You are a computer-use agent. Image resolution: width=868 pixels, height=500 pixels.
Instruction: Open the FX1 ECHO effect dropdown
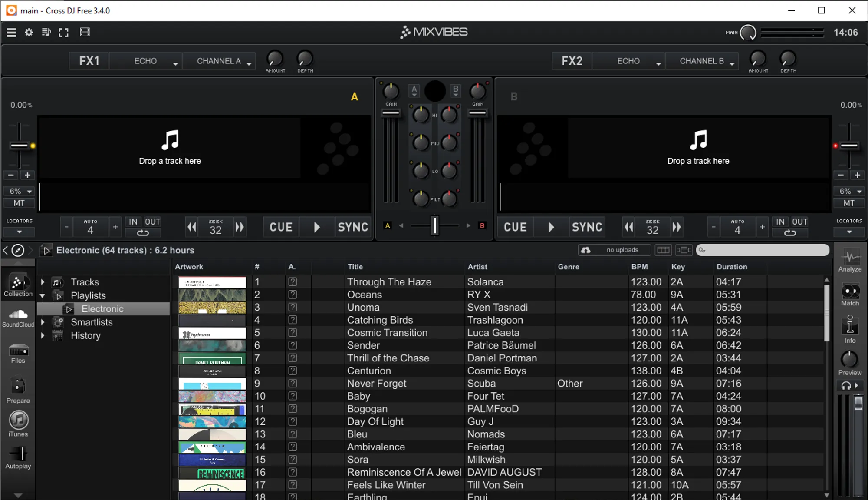pyautogui.click(x=145, y=61)
